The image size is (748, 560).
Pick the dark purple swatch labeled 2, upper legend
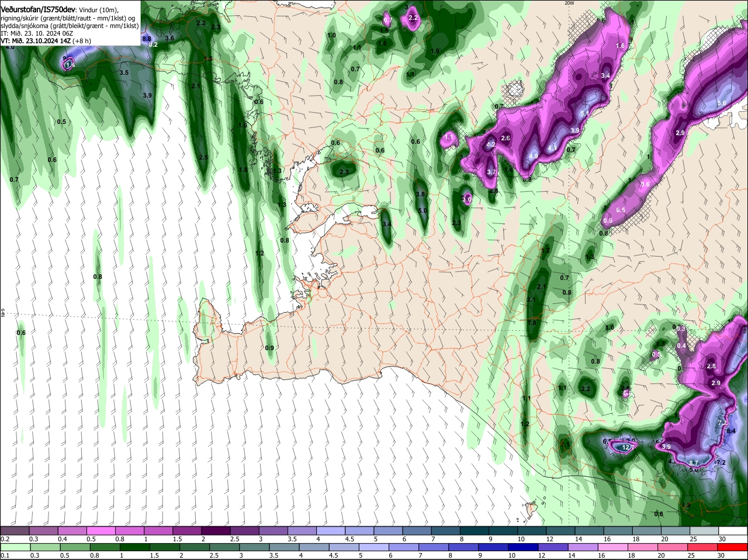pos(216,531)
